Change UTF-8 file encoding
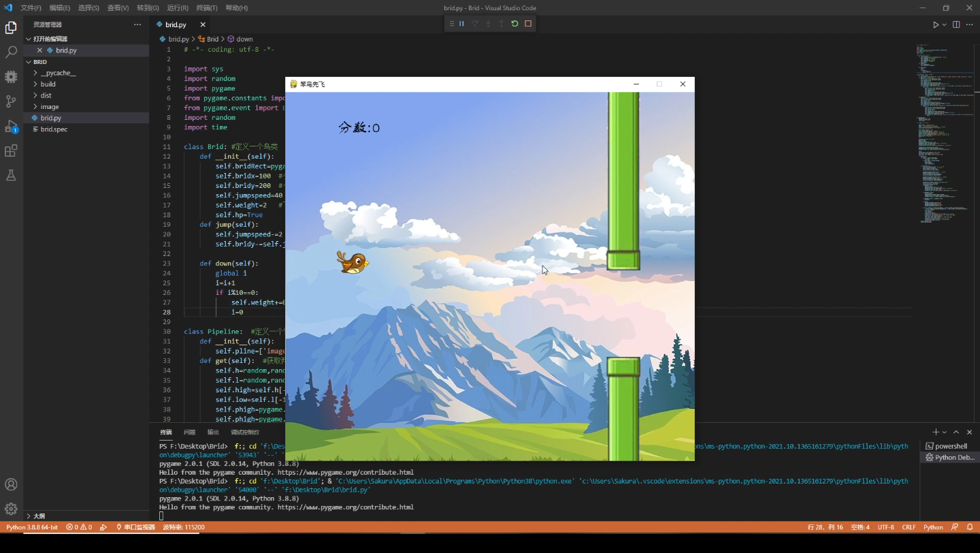This screenshot has height=553, width=980. [885, 527]
